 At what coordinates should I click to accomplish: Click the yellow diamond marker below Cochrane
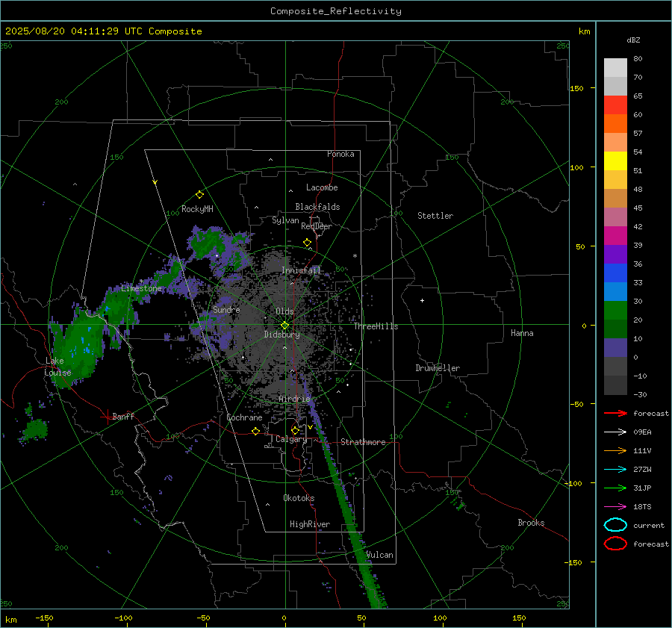(x=256, y=431)
